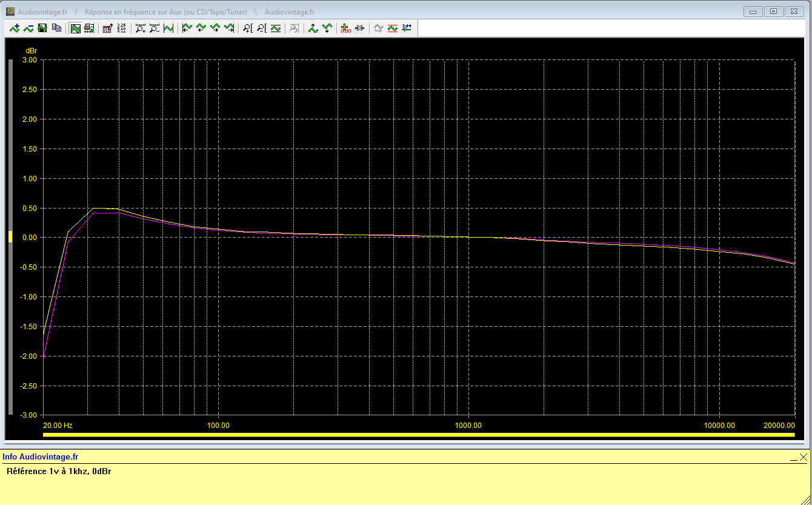
Task: Jump to last point with curve-arrow icon
Action: click(x=228, y=28)
